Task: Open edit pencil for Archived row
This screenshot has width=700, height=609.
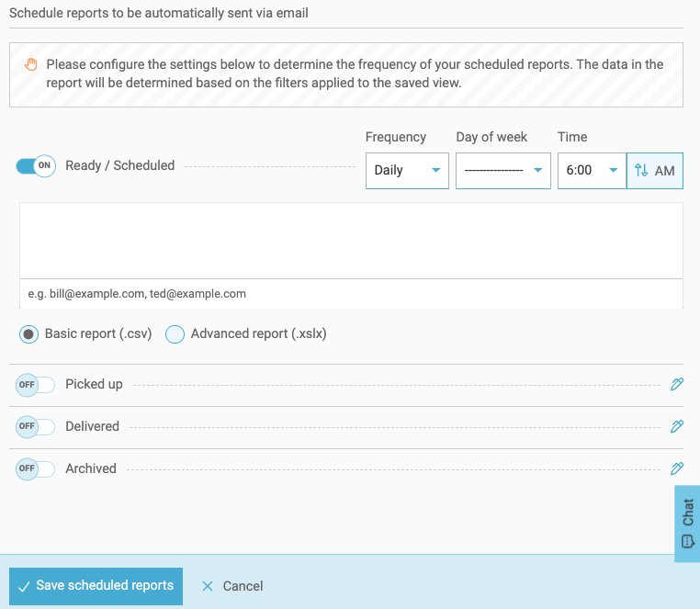Action: (677, 468)
